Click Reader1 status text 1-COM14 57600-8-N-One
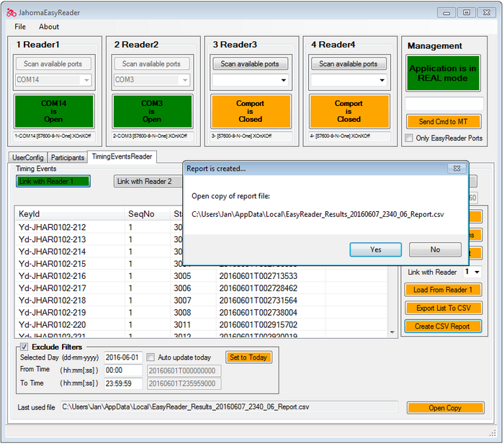 point(53,136)
